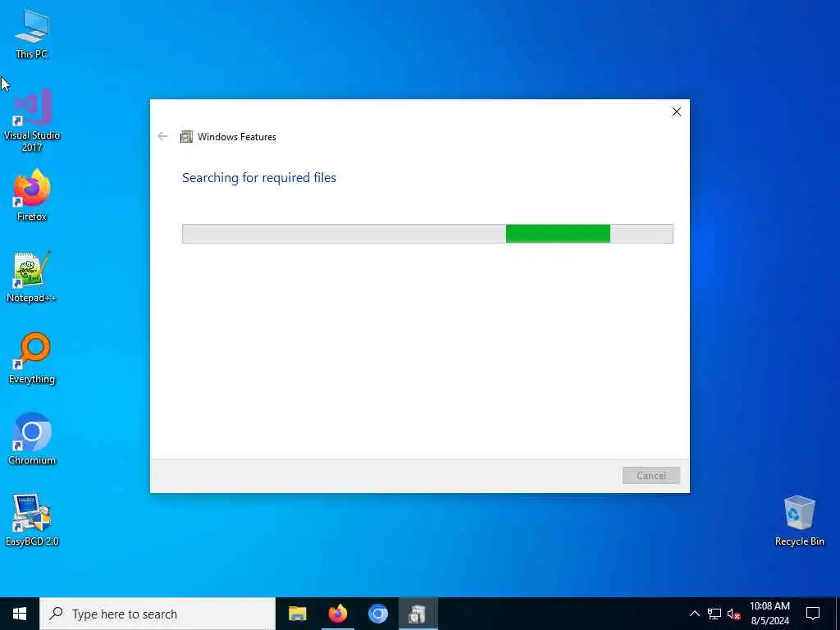
Task: Switch to Chromium in the taskbar
Action: coord(377,614)
